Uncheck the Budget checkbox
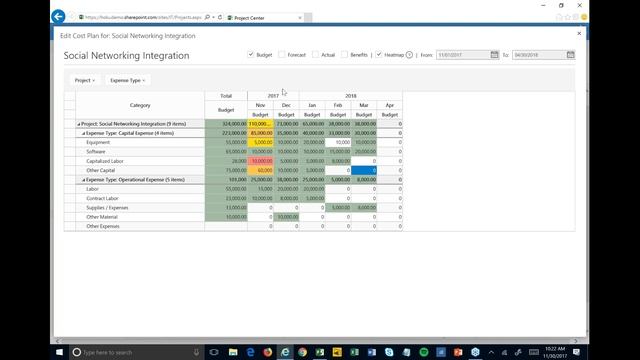Image resolution: width=640 pixels, height=360 pixels. 251,54
